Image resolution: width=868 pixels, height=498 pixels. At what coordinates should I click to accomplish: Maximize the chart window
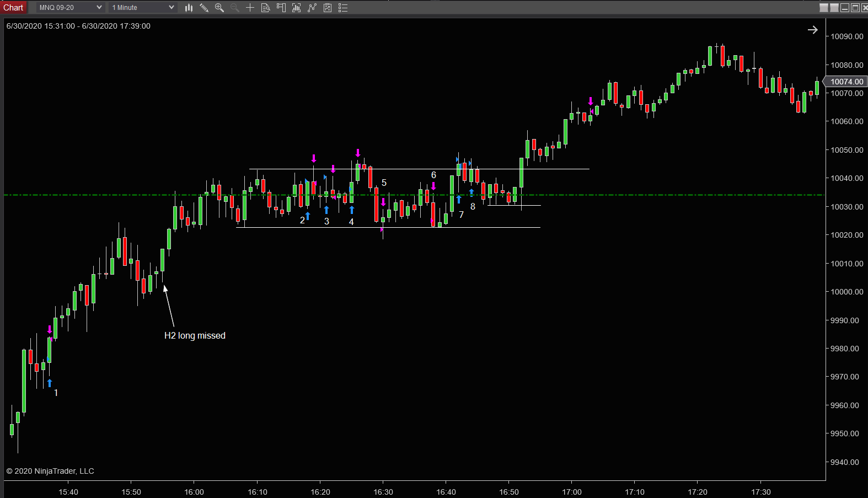855,7
